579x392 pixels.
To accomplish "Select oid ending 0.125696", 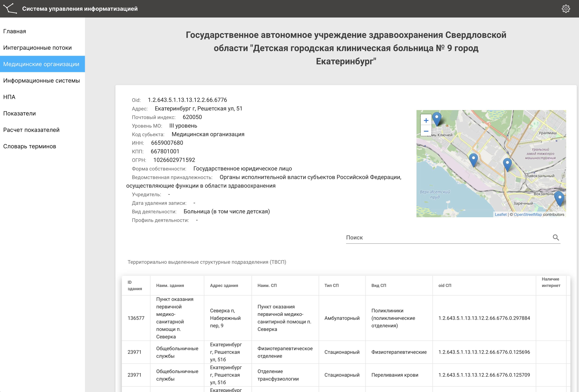I will pos(484,352).
